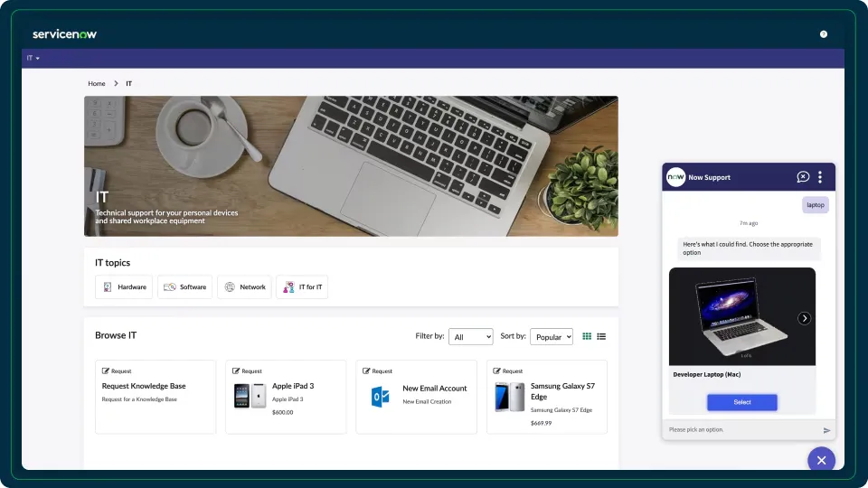868x488 pixels.
Task: Click 'Request for a Knowledge Base' text
Action: (139, 399)
